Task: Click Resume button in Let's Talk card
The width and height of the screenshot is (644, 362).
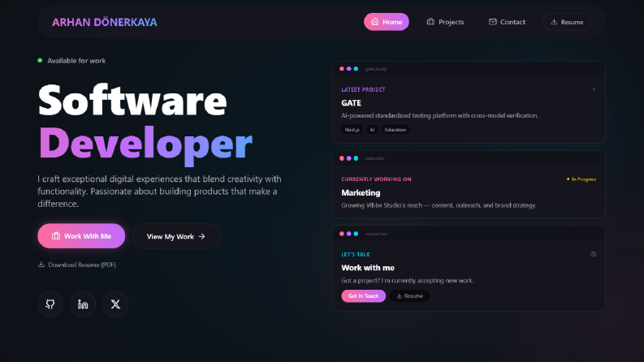Action: [x=409, y=296]
